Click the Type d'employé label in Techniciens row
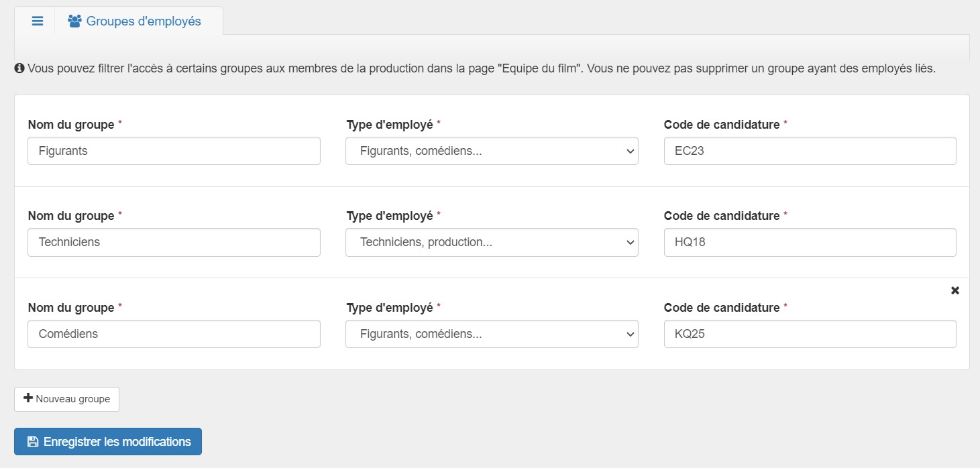This screenshot has width=980, height=468. [x=390, y=216]
